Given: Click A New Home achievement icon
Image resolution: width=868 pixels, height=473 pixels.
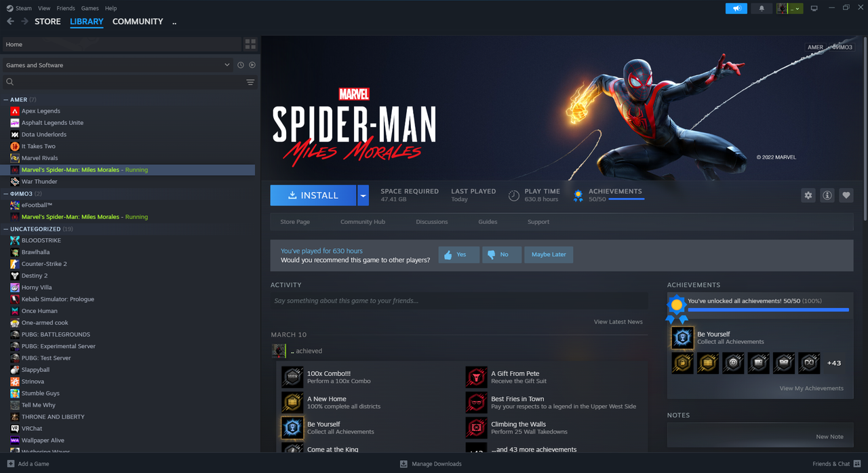Looking at the screenshot, I should (x=293, y=402).
